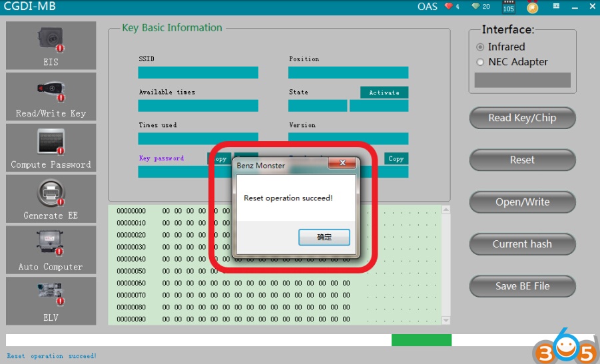Screen dimensions: 600x364
Task: Click the NEC Adapter gray field
Action: tap(522, 81)
